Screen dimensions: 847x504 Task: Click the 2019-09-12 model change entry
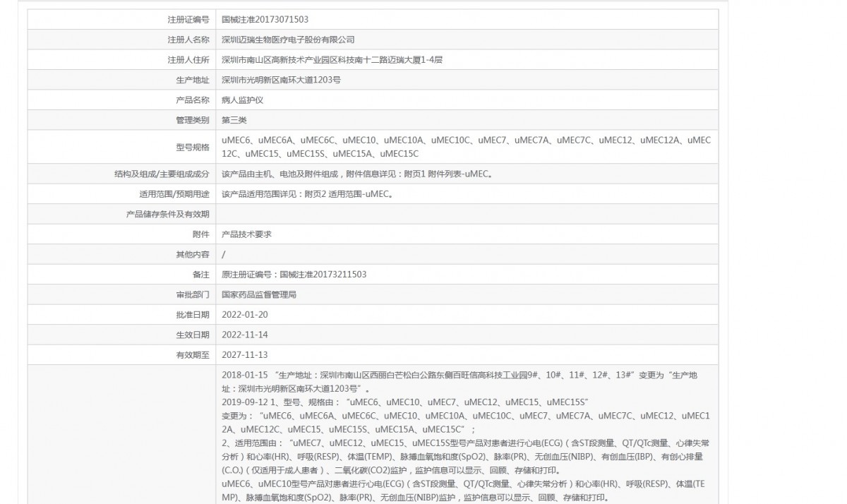[x=405, y=402]
